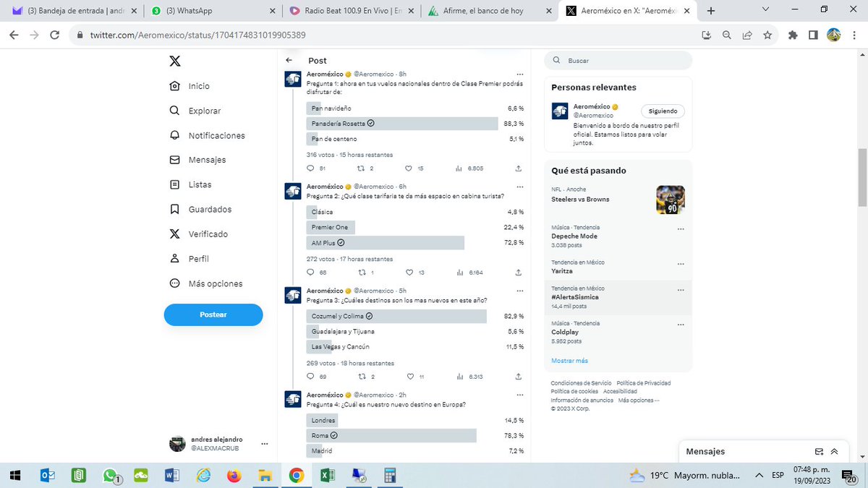Switch to Afirme banco tab
868x488 pixels.
[x=490, y=11]
